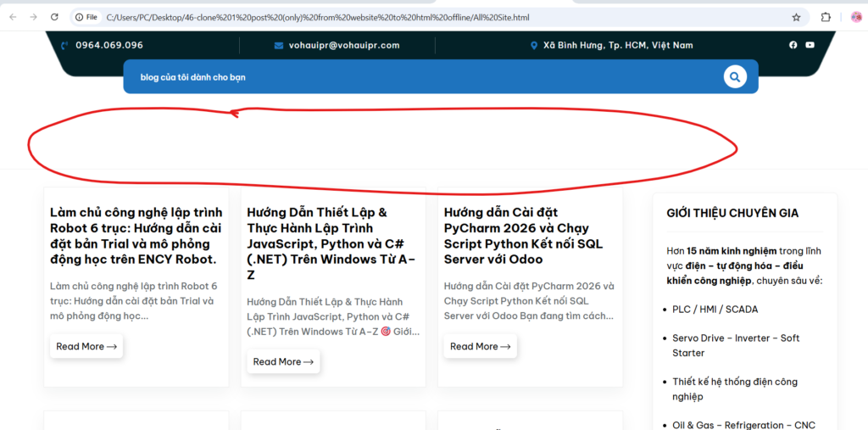Bookmark this page with the star icon
Image resolution: width=868 pixels, height=430 pixels.
tap(796, 17)
